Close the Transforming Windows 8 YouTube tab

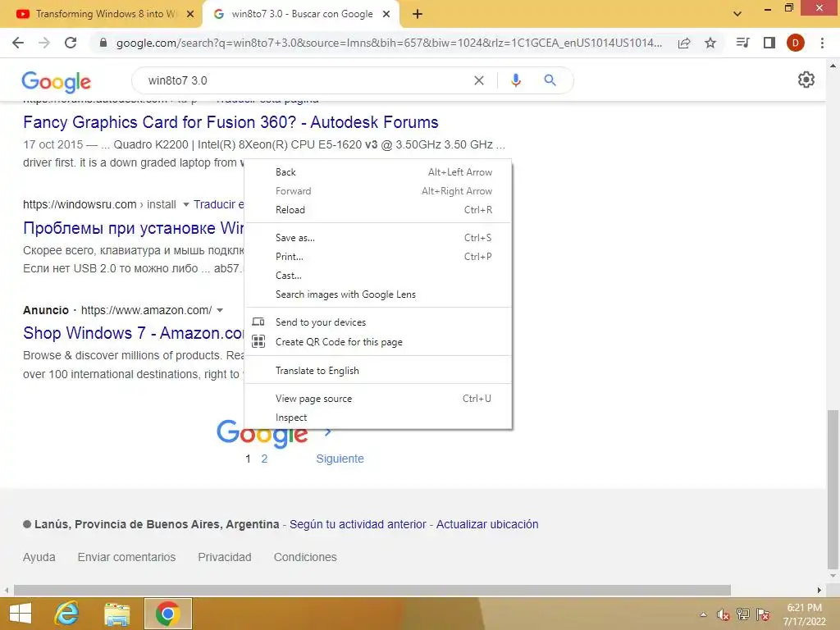[189, 14]
